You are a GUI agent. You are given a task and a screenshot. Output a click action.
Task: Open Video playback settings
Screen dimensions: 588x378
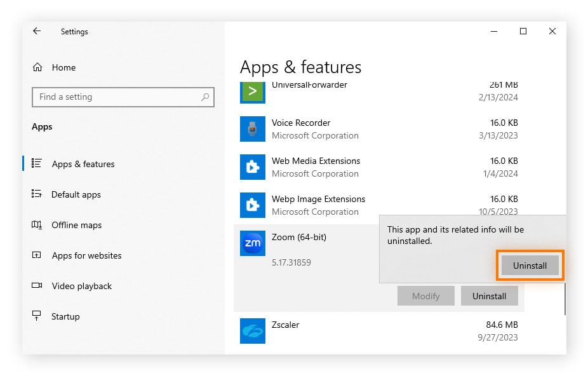coord(82,286)
